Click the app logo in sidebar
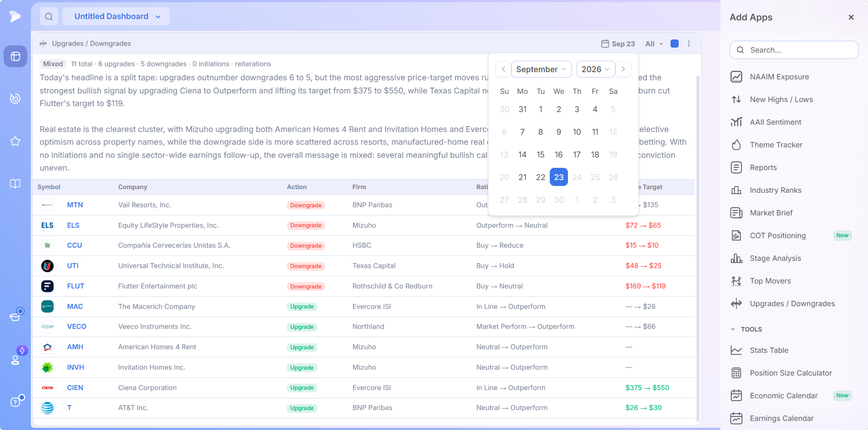This screenshot has width=868, height=430. pyautogui.click(x=15, y=16)
